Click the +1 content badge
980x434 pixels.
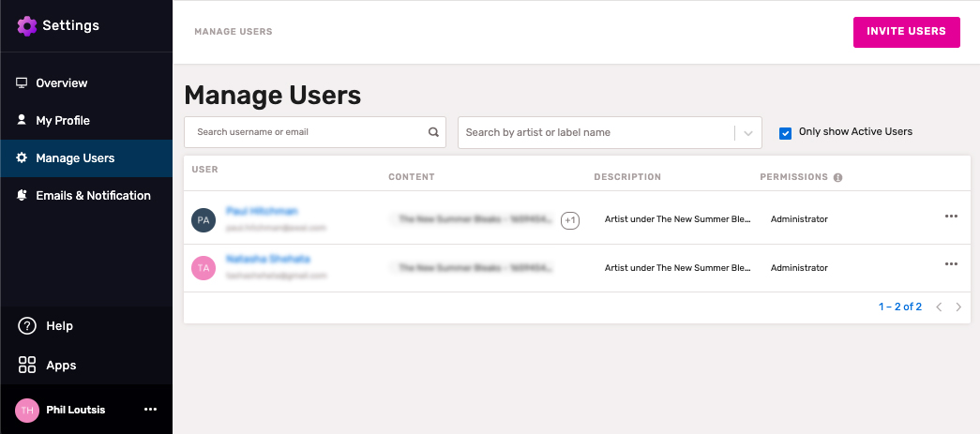click(570, 220)
